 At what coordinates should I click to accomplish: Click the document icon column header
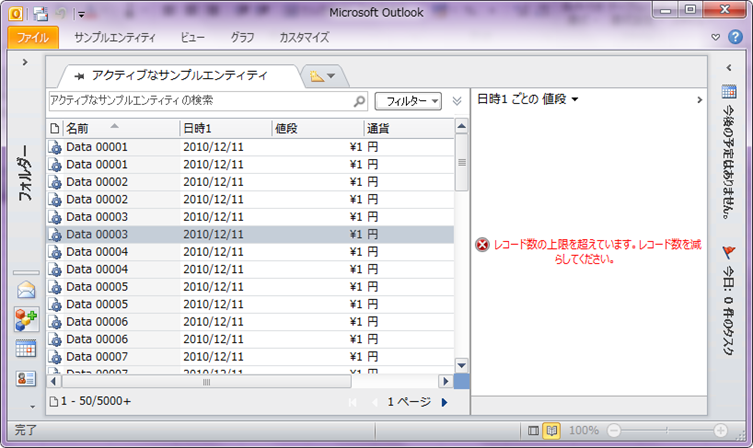55,128
